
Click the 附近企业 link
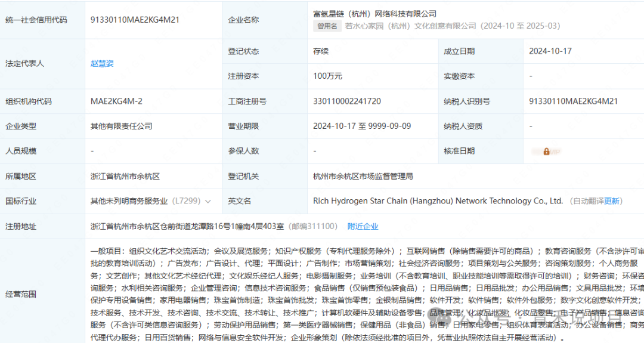point(363,226)
